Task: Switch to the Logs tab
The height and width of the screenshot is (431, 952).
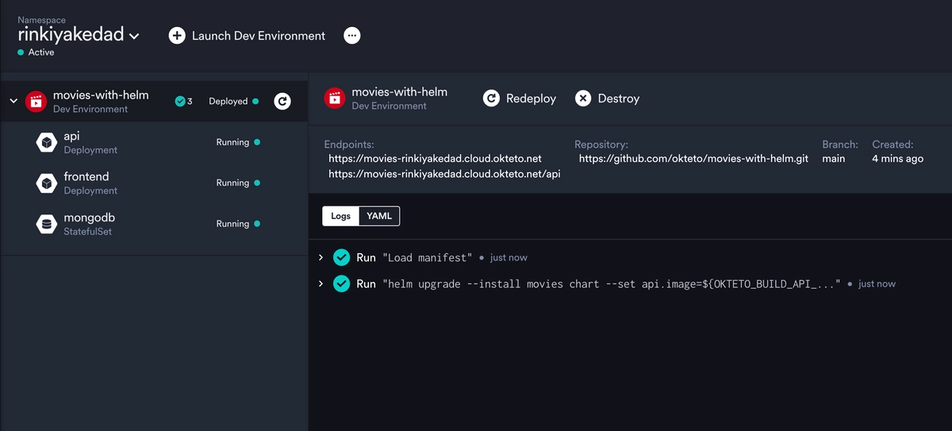Action: pos(341,216)
